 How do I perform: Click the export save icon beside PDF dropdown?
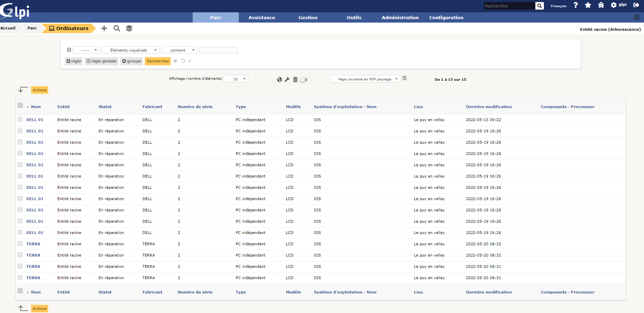[405, 78]
